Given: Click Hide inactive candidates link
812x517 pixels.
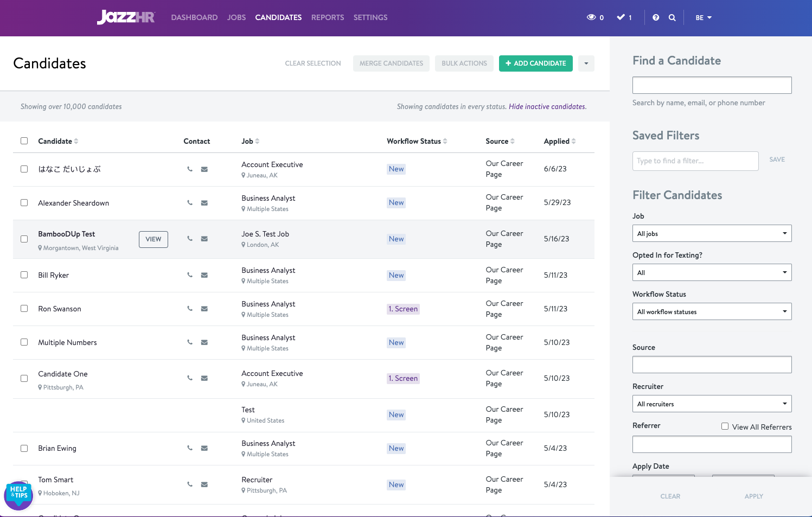Looking at the screenshot, I should [x=547, y=107].
